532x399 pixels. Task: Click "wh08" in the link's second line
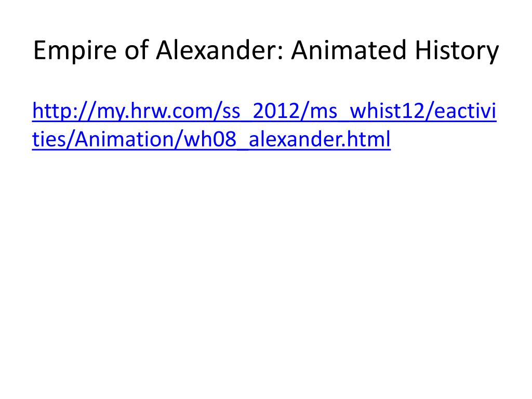coord(210,139)
